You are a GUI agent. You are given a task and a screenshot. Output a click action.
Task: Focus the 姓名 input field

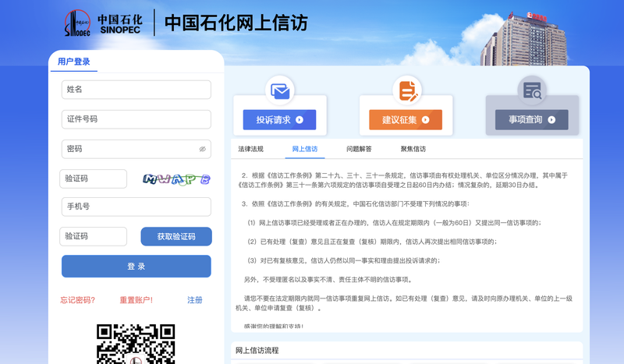pyautogui.click(x=136, y=90)
